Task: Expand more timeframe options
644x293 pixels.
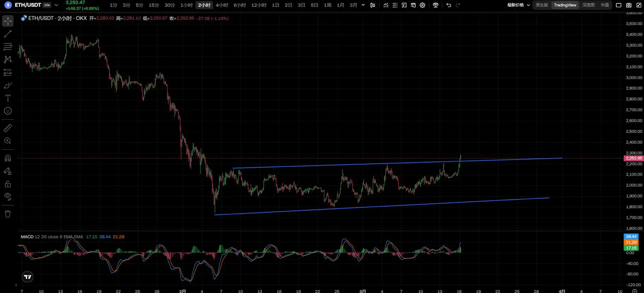Action: 363,5
